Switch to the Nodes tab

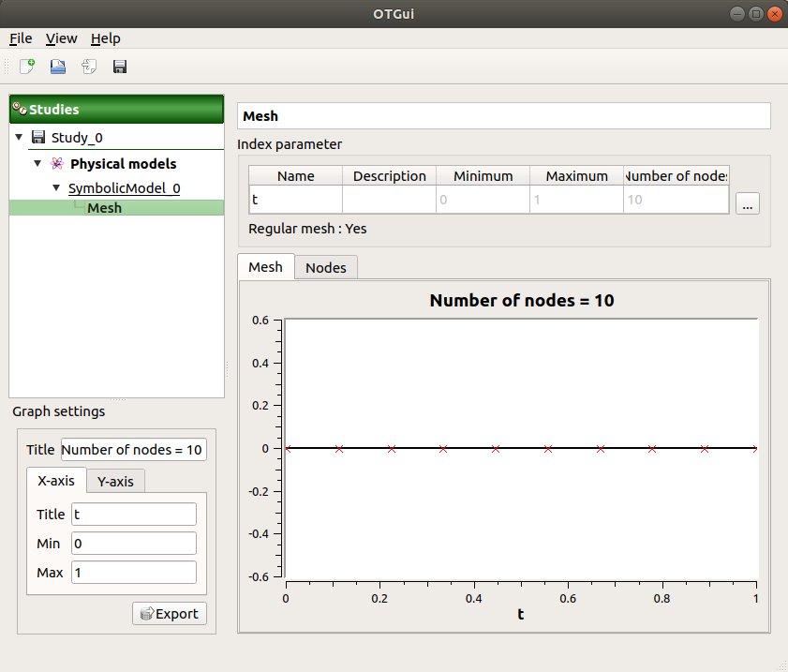tap(326, 268)
